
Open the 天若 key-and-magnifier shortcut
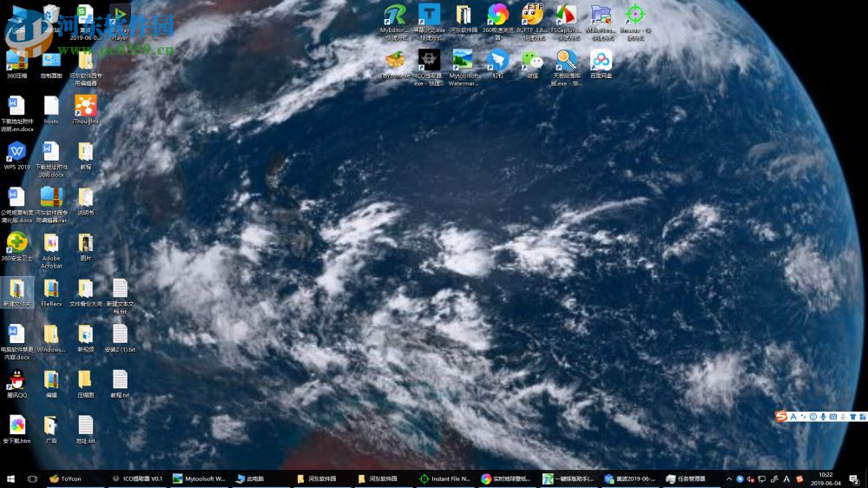[x=566, y=68]
